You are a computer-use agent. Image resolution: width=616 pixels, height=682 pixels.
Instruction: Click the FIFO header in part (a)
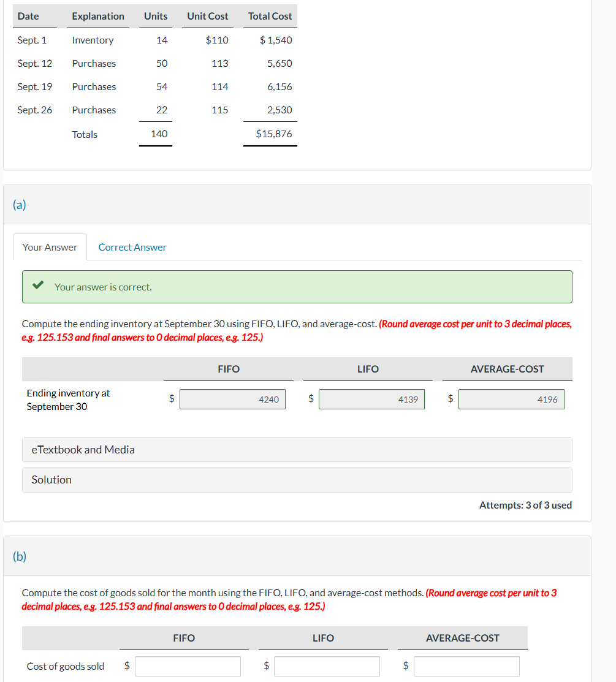pos(229,369)
